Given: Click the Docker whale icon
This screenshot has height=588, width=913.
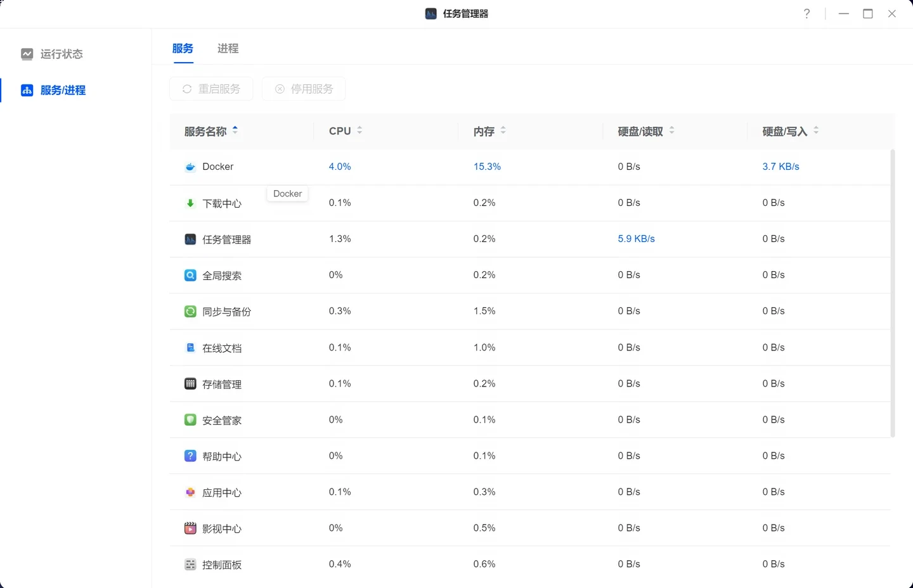Looking at the screenshot, I should point(190,167).
